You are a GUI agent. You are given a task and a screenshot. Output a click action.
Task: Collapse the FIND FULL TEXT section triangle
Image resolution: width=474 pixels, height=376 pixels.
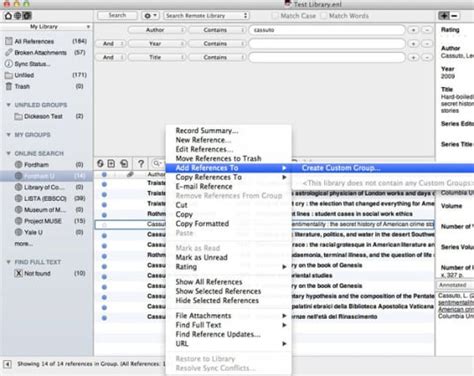click(x=9, y=262)
